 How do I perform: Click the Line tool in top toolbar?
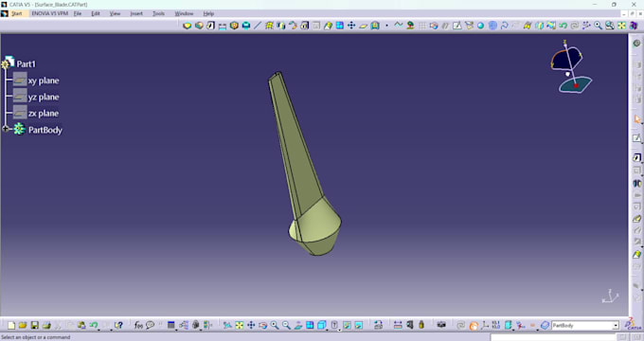tap(258, 26)
